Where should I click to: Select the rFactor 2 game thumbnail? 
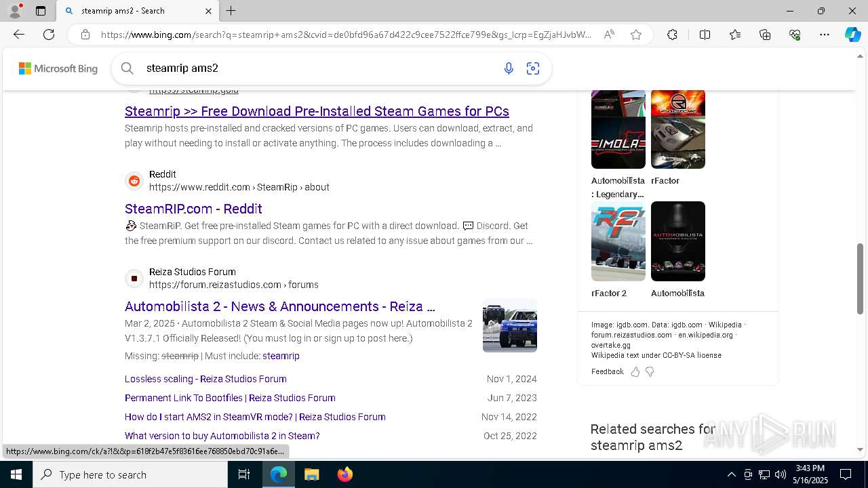click(618, 241)
